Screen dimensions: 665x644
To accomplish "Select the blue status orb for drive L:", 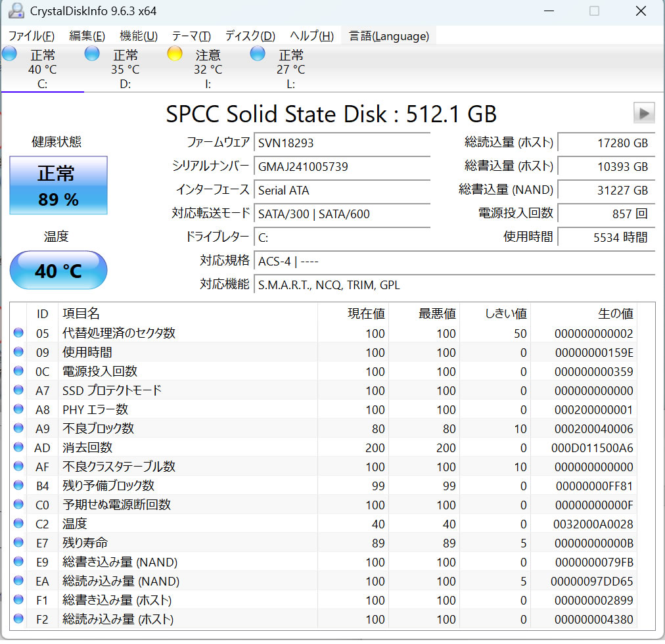I will point(258,54).
